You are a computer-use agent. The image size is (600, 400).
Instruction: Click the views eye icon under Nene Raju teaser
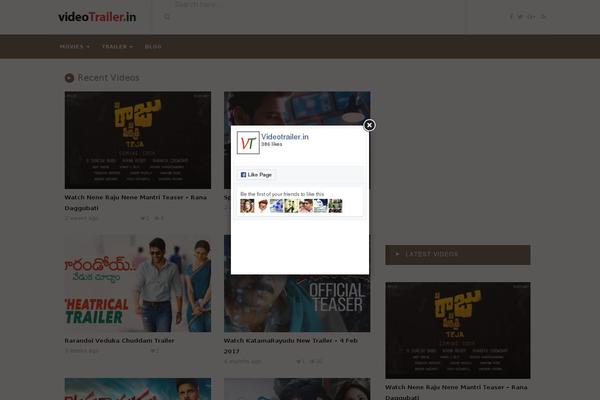pos(157,218)
